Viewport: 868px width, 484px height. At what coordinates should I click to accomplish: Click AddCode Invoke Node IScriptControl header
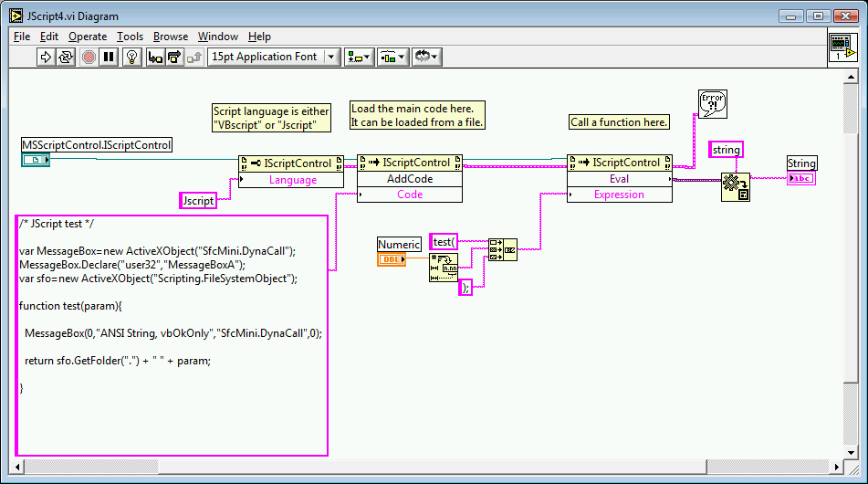point(410,163)
